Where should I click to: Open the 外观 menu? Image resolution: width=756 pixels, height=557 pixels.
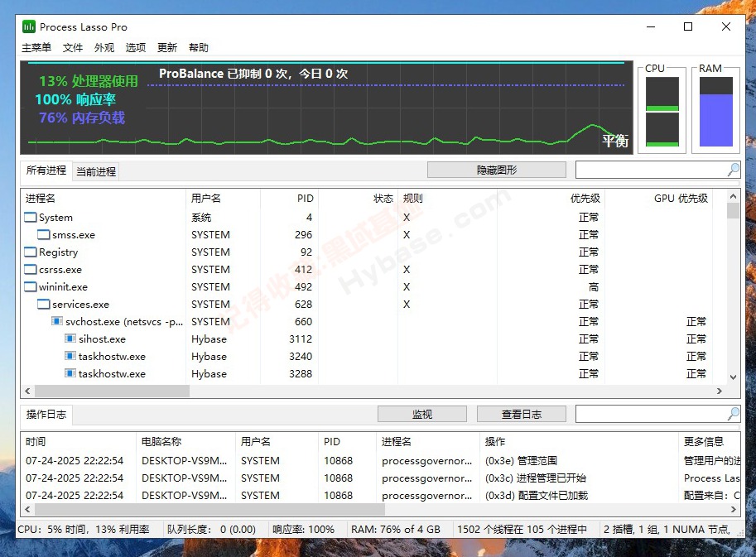click(104, 47)
